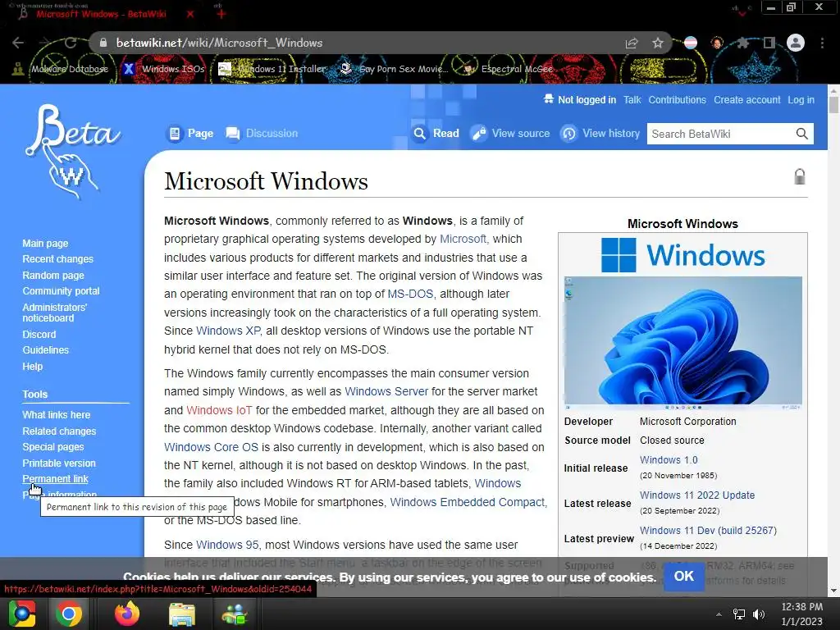Click the volume speaker tray icon
The image size is (840, 630).
coord(759,614)
